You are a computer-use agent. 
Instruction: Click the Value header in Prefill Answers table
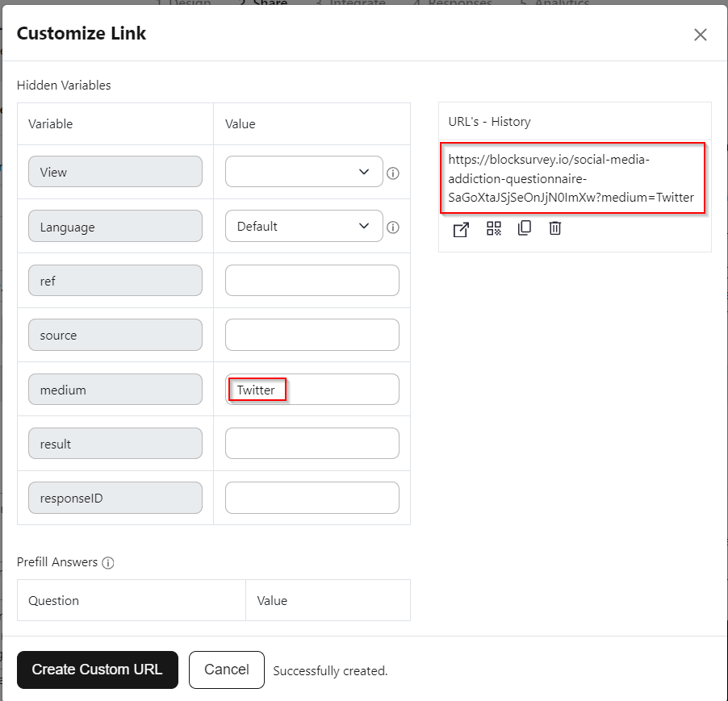tap(272, 601)
